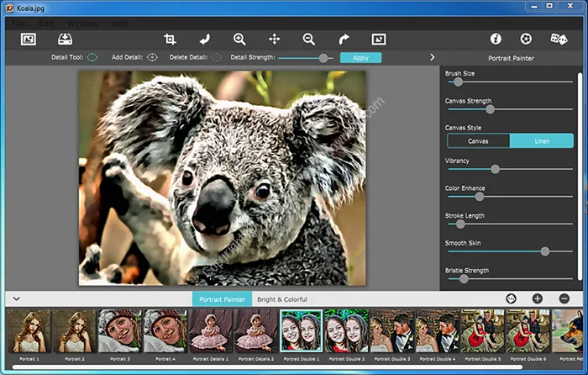Click the redo arrow icon
The height and width of the screenshot is (375, 588).
point(344,39)
